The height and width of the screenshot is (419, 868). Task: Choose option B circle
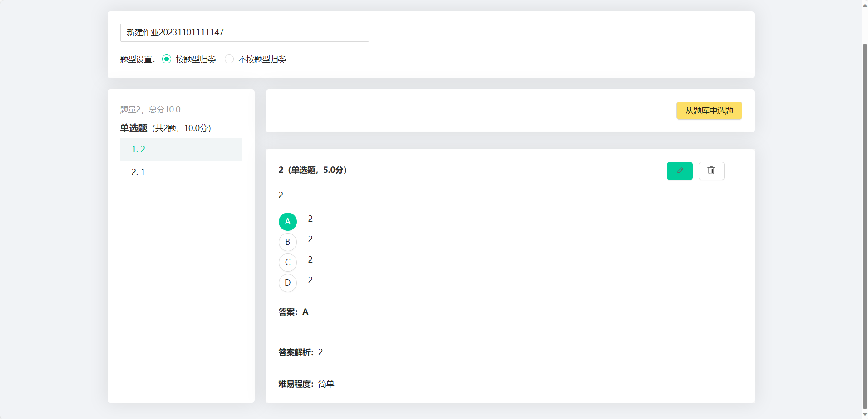click(288, 242)
